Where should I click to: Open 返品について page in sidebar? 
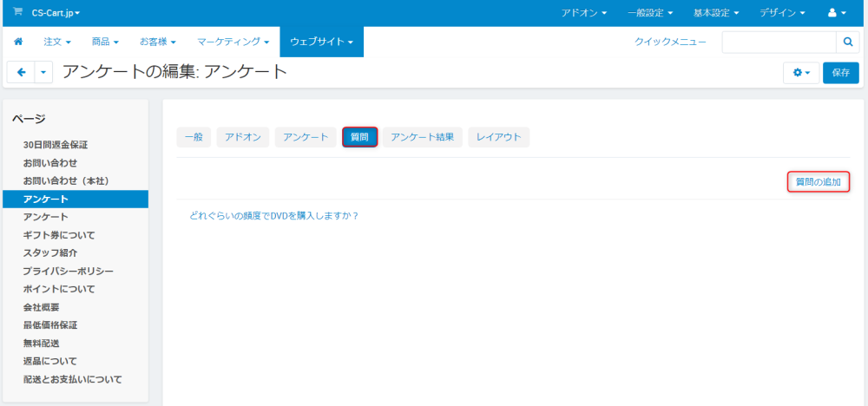tap(49, 361)
